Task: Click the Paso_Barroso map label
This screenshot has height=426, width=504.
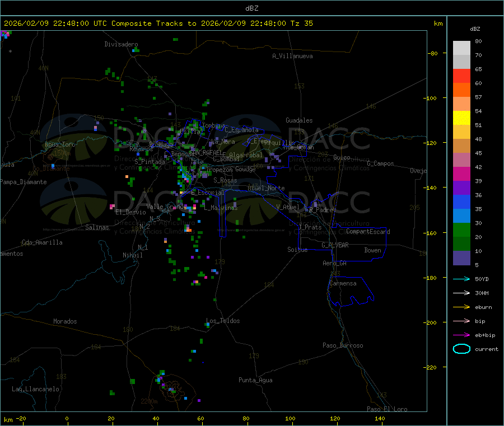Action: [343, 345]
